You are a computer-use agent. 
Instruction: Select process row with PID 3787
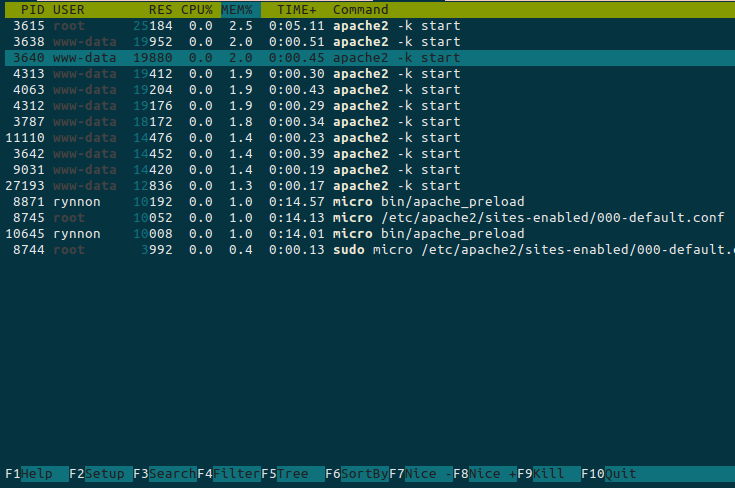pos(370,121)
